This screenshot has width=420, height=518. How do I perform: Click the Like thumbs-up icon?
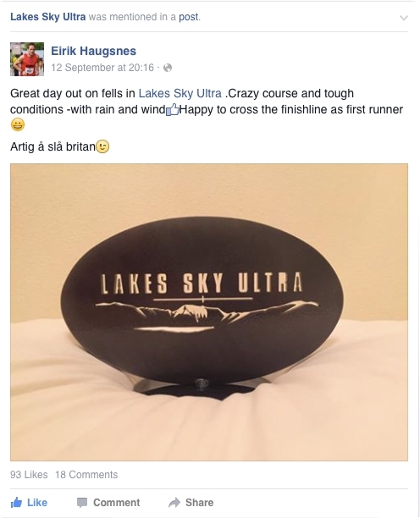coord(16,503)
